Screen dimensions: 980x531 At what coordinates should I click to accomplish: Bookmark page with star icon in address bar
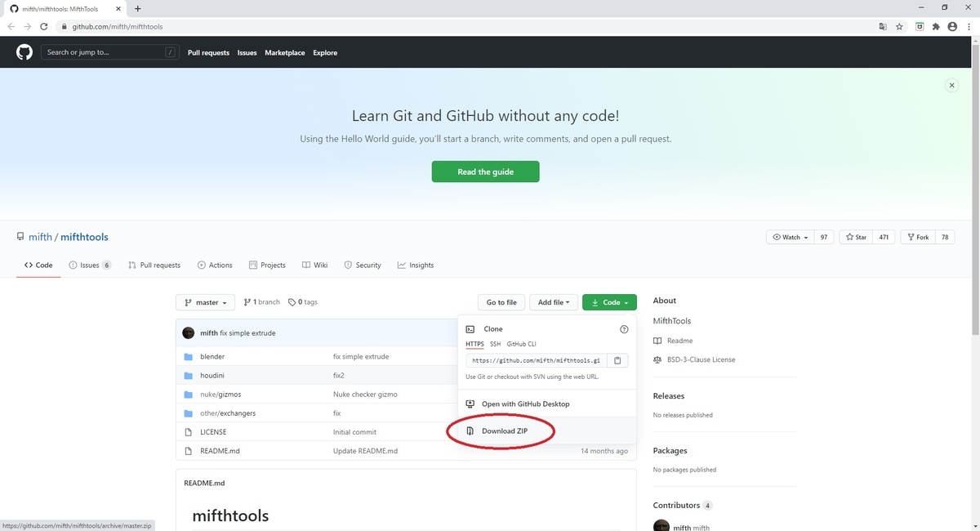[x=899, y=26]
